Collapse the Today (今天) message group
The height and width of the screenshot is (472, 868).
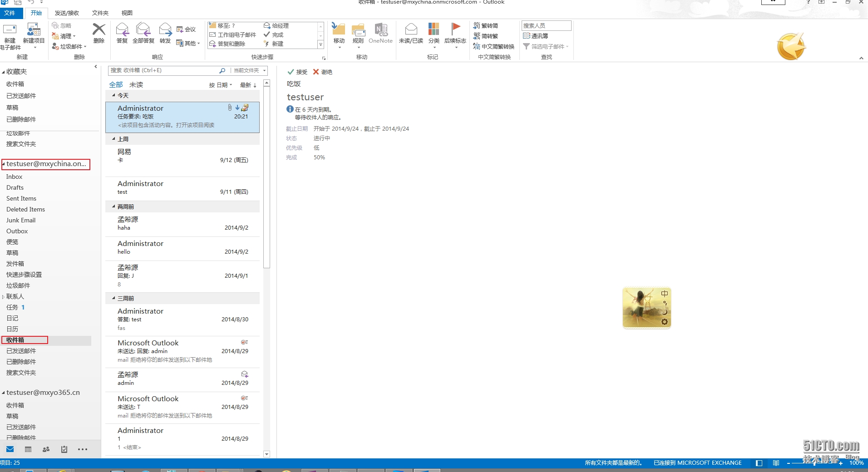point(113,95)
